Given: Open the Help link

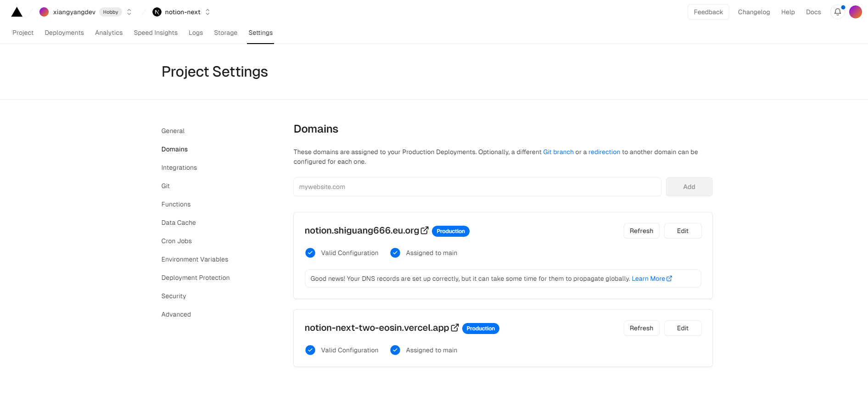Looking at the screenshot, I should (x=788, y=12).
